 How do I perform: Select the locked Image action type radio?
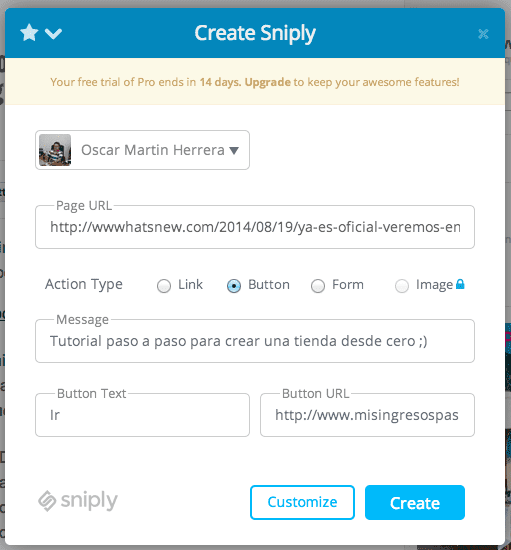click(x=402, y=286)
